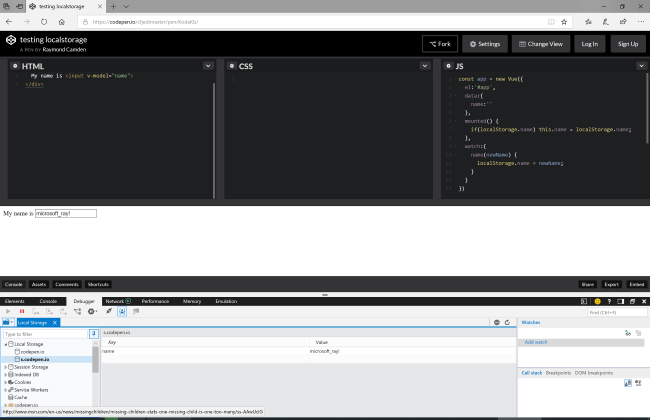The image size is (650, 420).
Task: Expand the CSS panel dropdown arrow
Action: click(x=425, y=66)
